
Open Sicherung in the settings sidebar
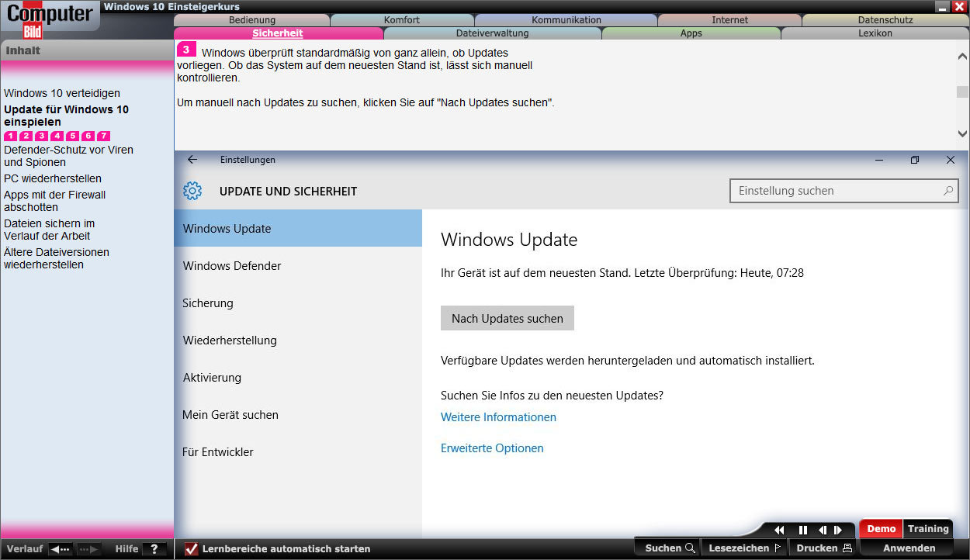pyautogui.click(x=298, y=303)
